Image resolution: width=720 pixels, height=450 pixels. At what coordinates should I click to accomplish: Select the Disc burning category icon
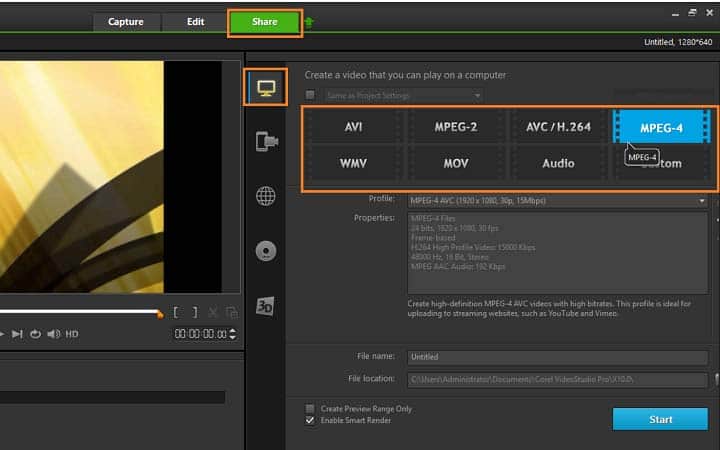coord(266,251)
